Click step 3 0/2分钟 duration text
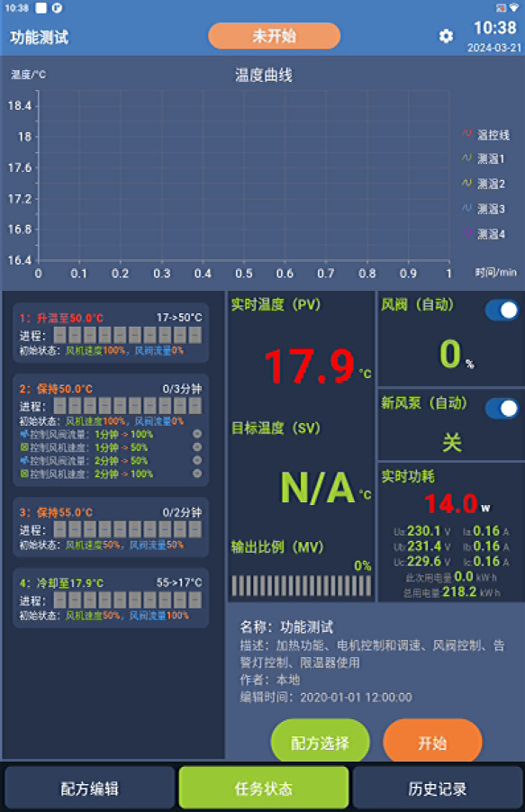The image size is (525, 812). tap(183, 512)
